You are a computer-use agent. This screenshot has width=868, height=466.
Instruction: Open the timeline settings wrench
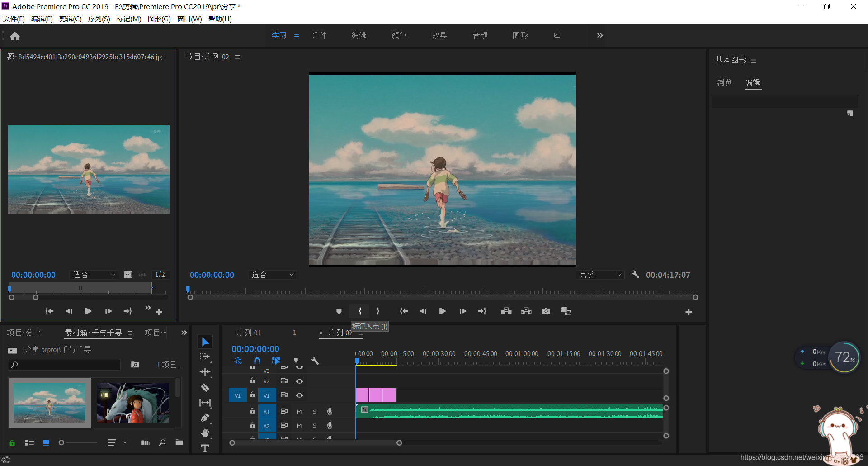tap(315, 361)
